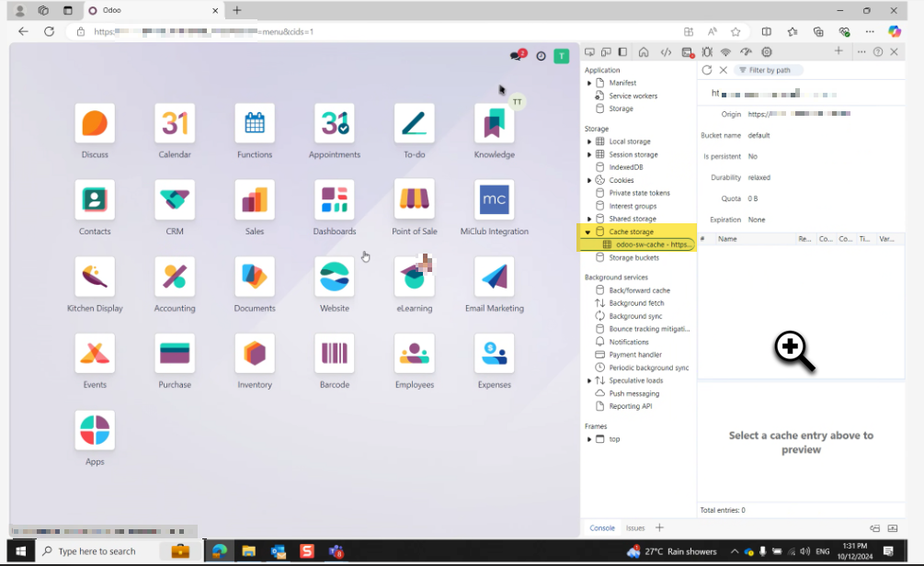Select the Odoo browser tab

154,10
